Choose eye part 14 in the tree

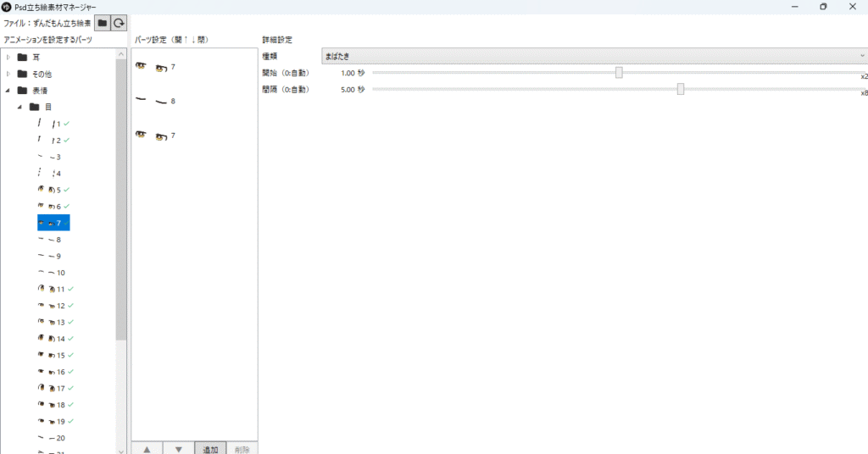coord(56,339)
